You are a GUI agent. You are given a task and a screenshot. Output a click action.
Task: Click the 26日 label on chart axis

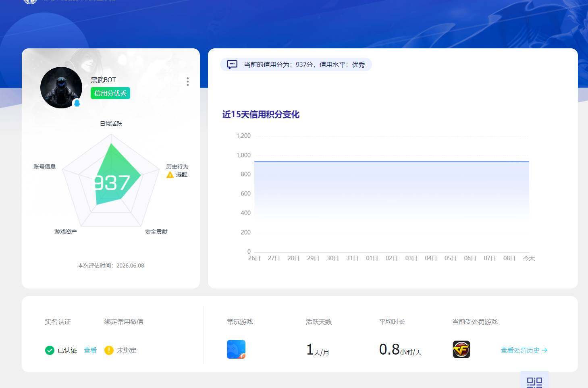(x=254, y=258)
